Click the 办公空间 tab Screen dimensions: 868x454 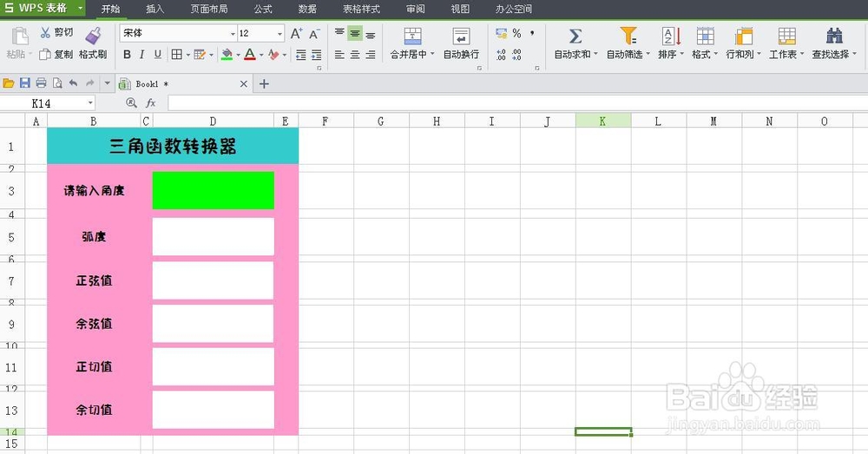514,9
